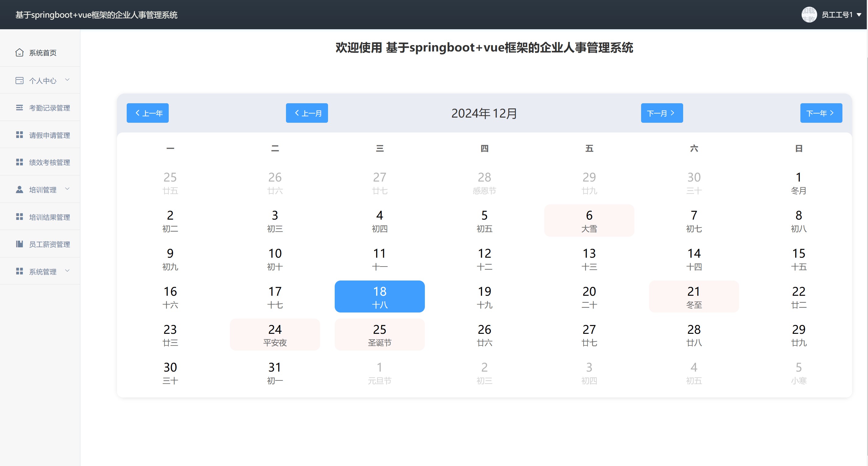Click the user avatar in the header
868x466 pixels.
809,15
